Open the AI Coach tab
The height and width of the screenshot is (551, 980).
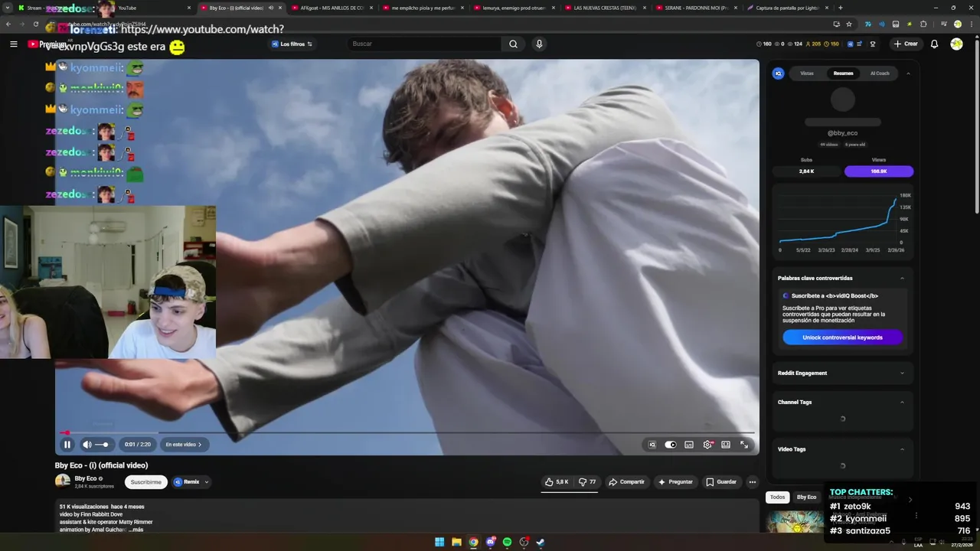click(x=880, y=73)
